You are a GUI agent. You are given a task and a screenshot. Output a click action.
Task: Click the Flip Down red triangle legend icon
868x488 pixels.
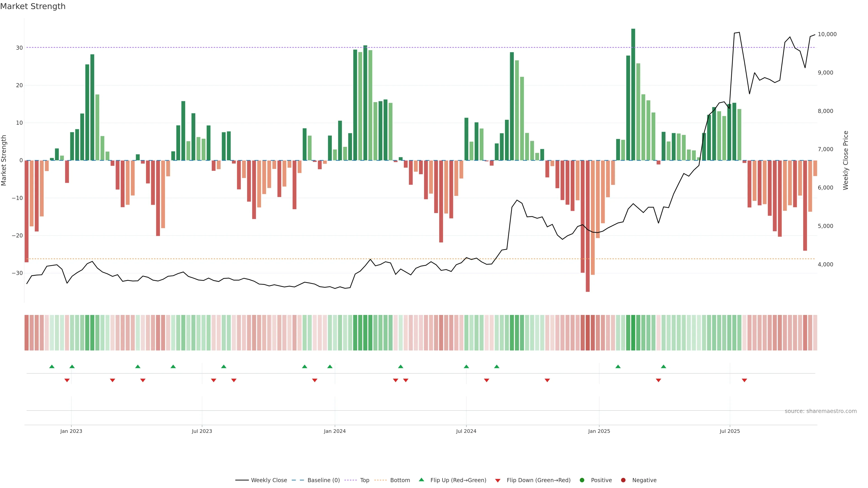point(498,481)
